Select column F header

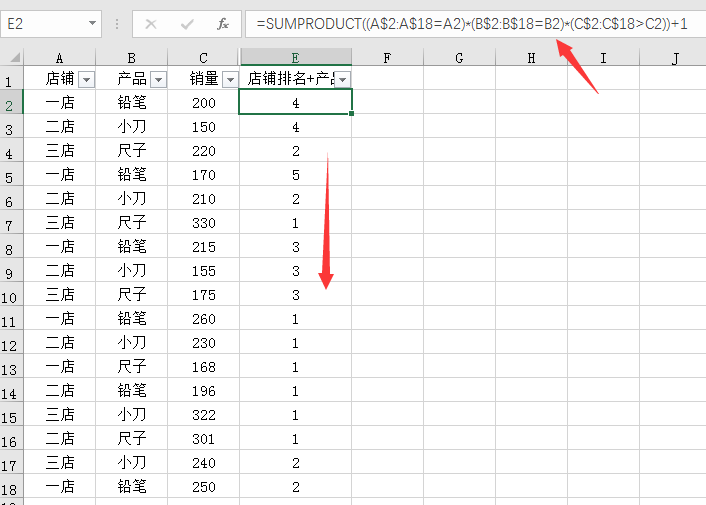(387, 58)
